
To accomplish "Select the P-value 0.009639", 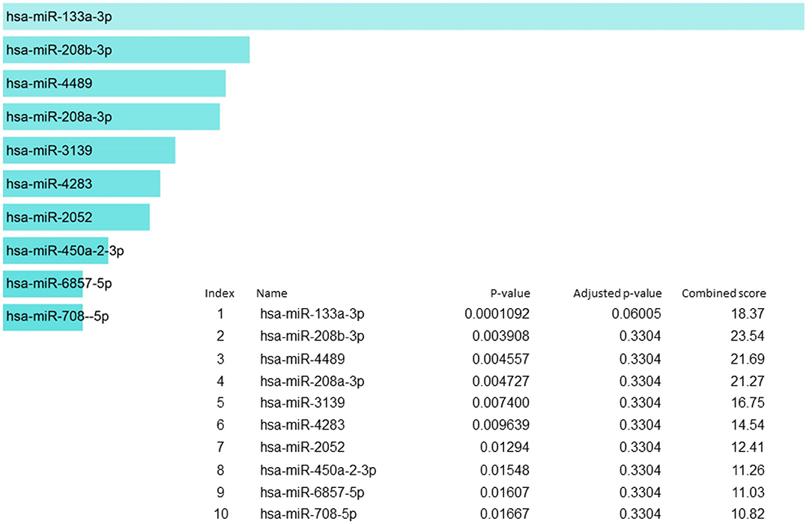I will (x=501, y=425).
